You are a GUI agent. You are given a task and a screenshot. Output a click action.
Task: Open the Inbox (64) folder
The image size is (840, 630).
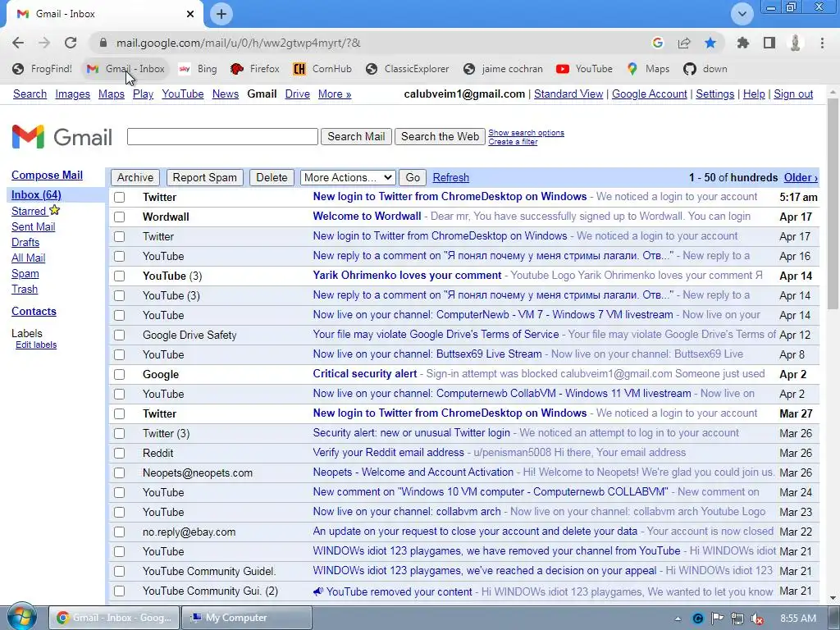(36, 194)
